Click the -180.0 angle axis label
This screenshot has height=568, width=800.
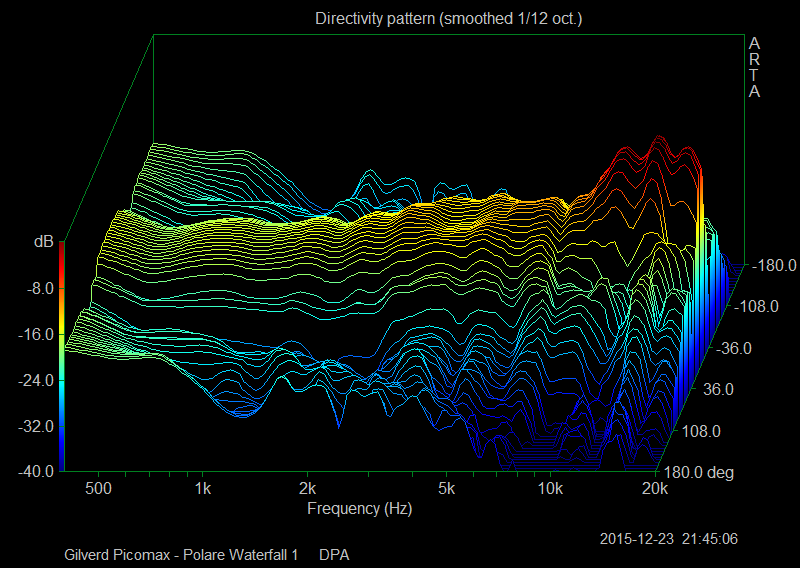coord(774,265)
